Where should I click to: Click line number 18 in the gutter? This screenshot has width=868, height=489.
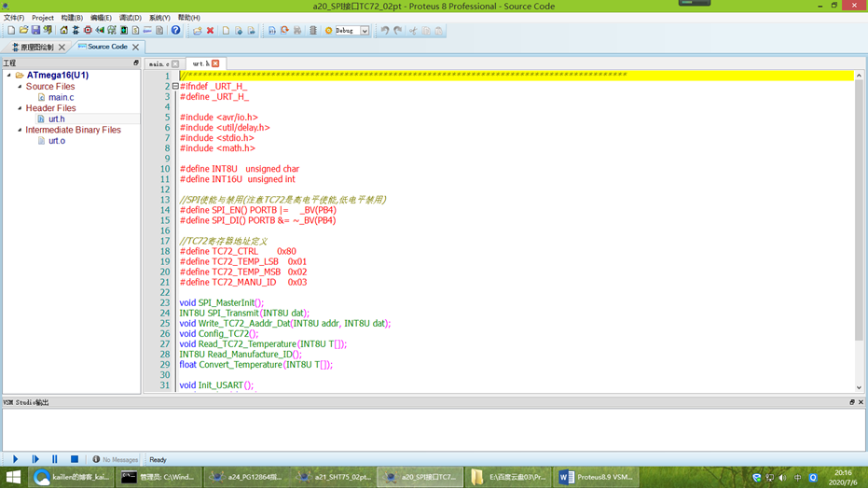point(165,251)
